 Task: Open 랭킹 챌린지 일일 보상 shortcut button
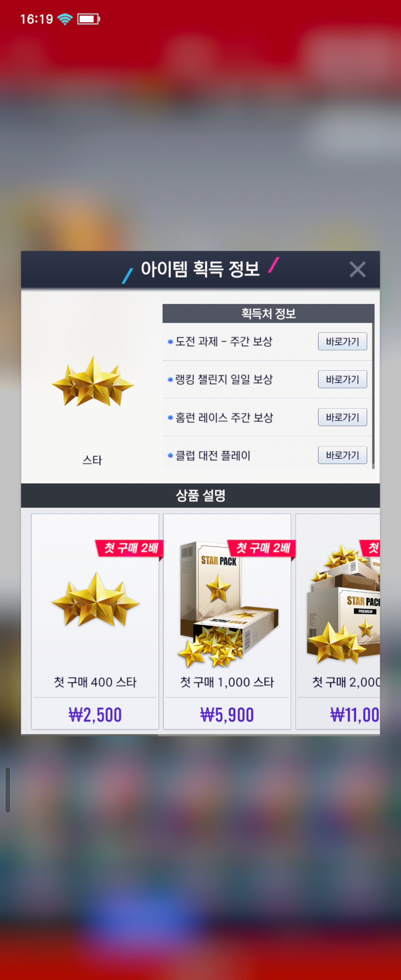click(342, 379)
